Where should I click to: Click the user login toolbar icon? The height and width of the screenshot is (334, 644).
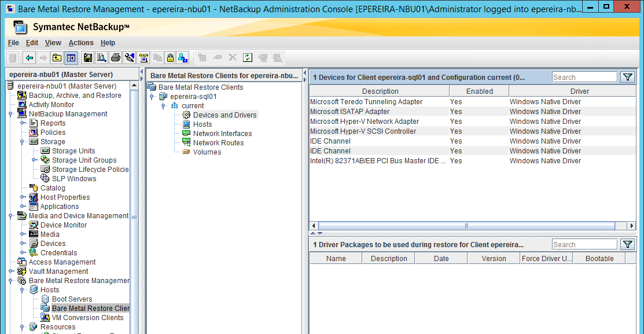[183, 58]
